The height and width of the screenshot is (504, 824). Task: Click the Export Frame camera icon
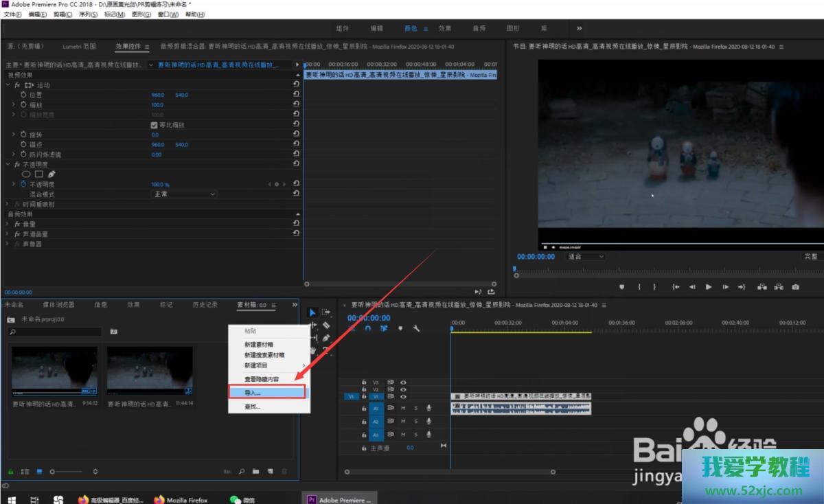(795, 287)
